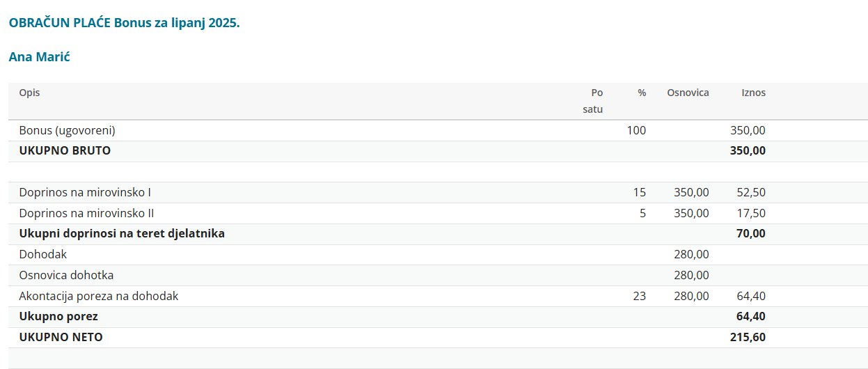868x369 pixels.
Task: Click the 215,60 UKUPNO NETO amount
Action: tap(748, 337)
